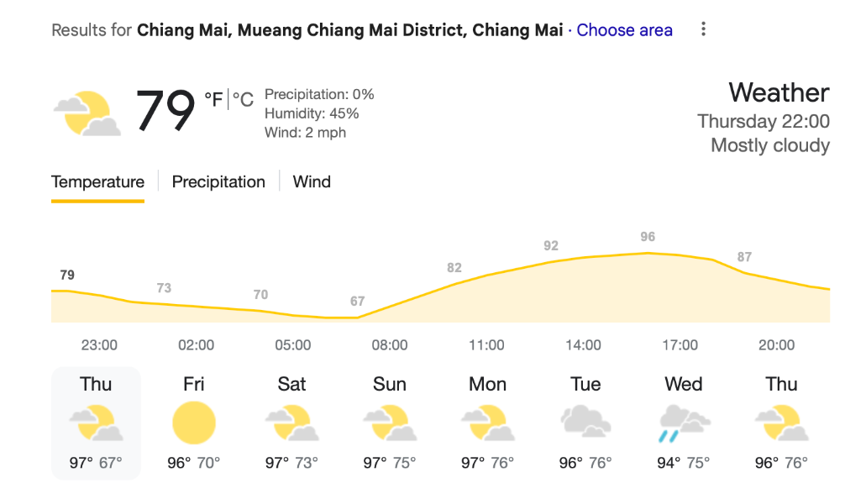
Task: Select the °F temperature unit
Action: tap(213, 100)
